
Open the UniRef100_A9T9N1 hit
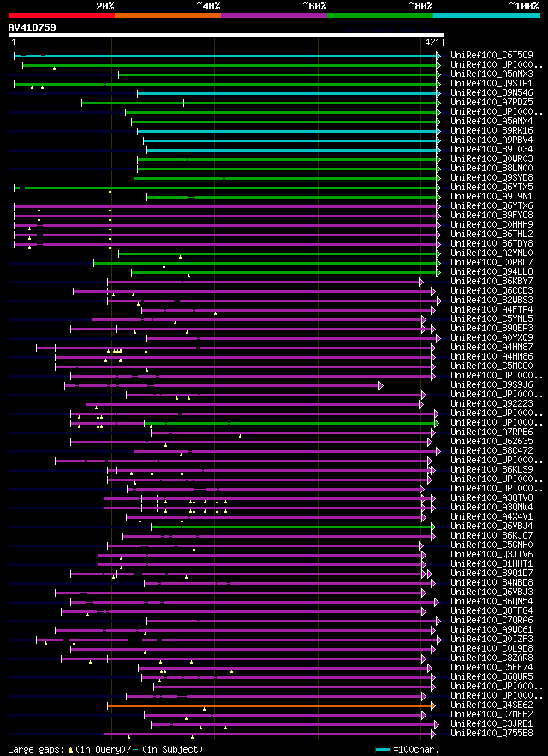click(x=492, y=197)
